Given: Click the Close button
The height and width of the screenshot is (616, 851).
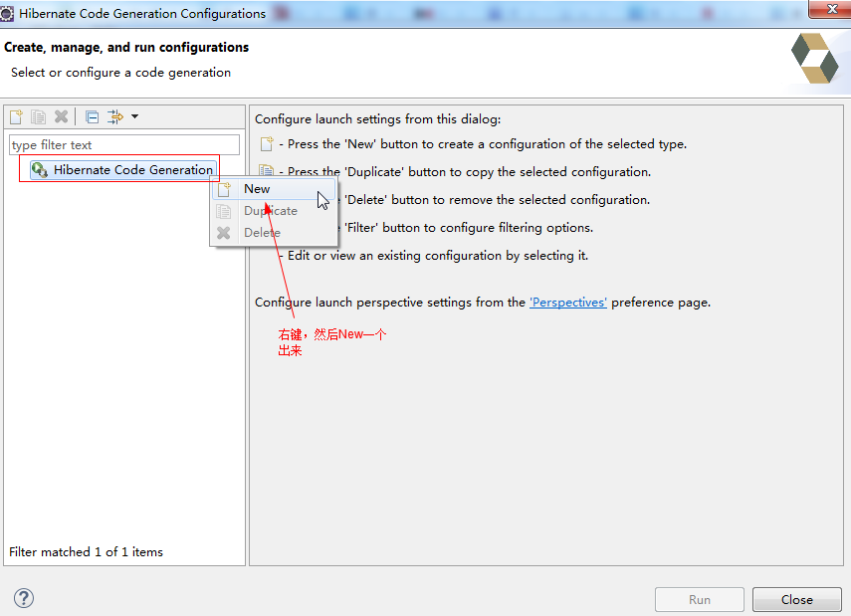Looking at the screenshot, I should tap(796, 600).
